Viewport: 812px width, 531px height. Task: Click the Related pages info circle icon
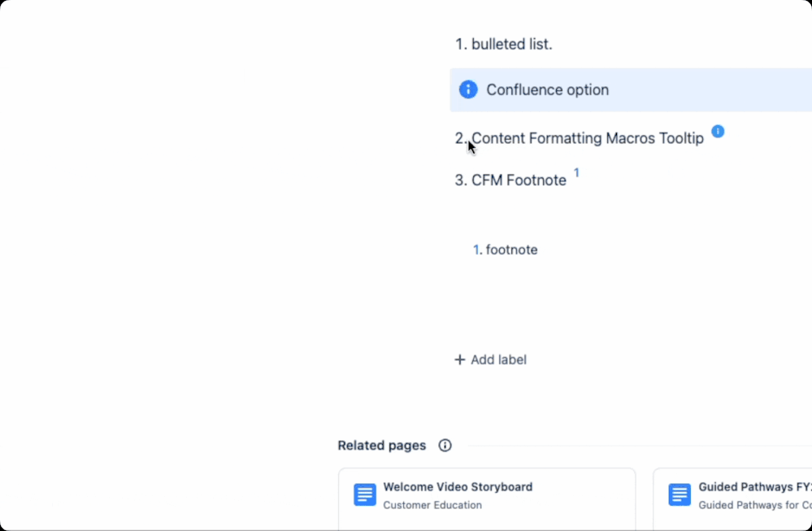coord(445,446)
